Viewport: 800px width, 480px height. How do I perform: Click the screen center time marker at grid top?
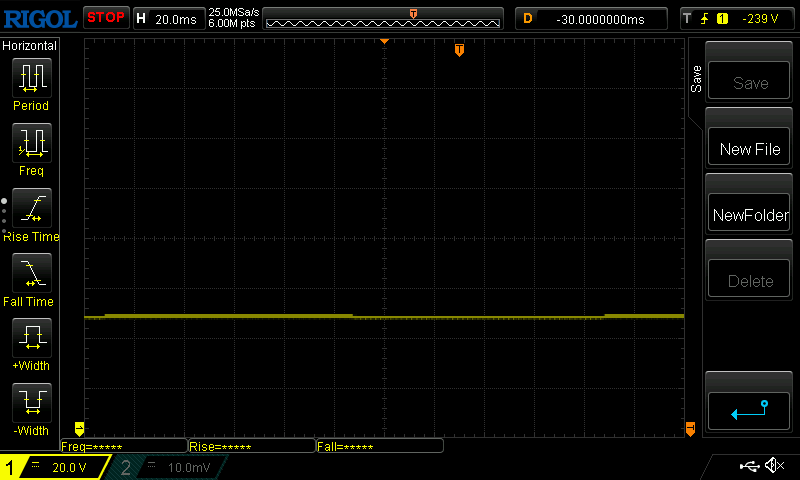tap(384, 41)
